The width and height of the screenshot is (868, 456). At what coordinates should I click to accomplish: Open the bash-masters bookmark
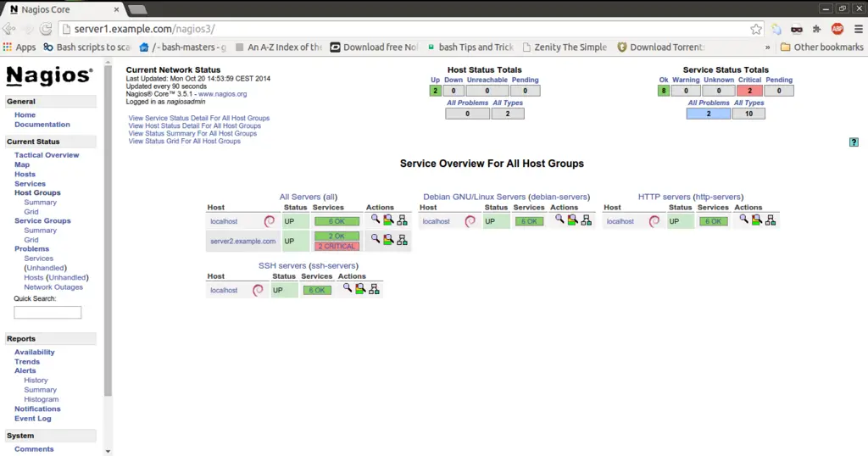click(x=183, y=47)
